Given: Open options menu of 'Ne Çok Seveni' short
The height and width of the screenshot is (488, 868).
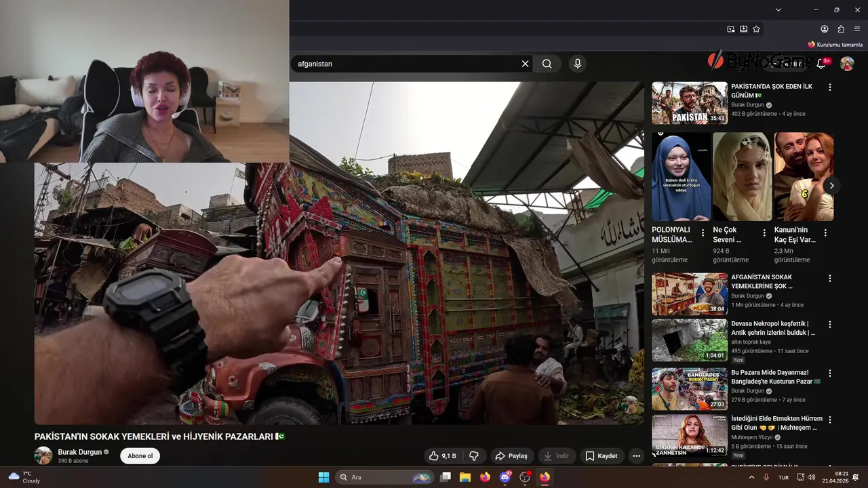Looking at the screenshot, I should coord(764,233).
